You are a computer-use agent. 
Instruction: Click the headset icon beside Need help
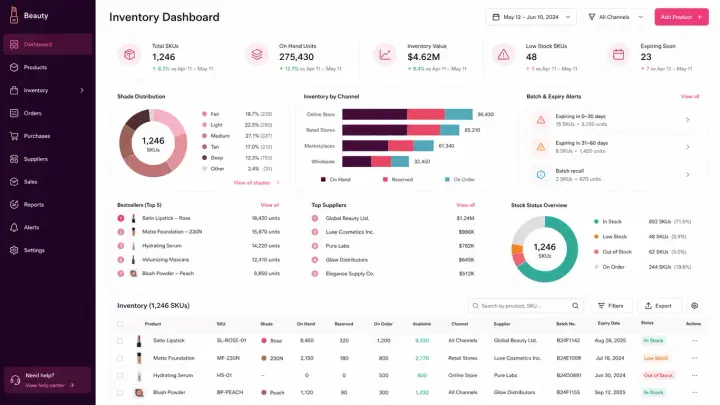coord(15,380)
